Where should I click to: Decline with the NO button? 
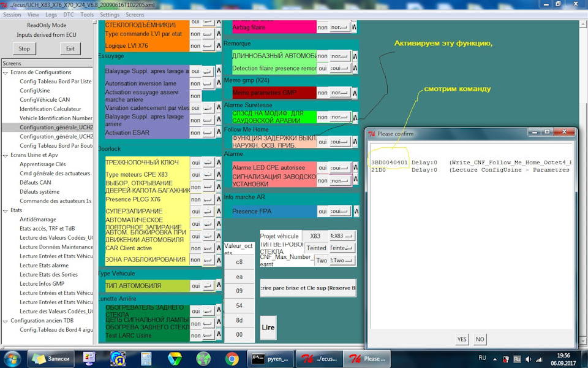[480, 339]
